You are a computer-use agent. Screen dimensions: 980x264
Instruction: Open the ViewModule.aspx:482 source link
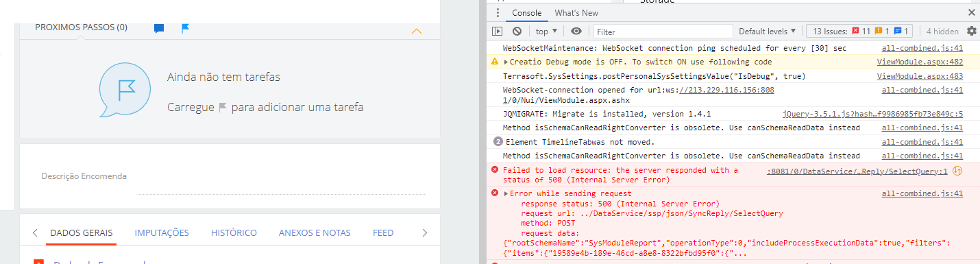tap(920, 62)
